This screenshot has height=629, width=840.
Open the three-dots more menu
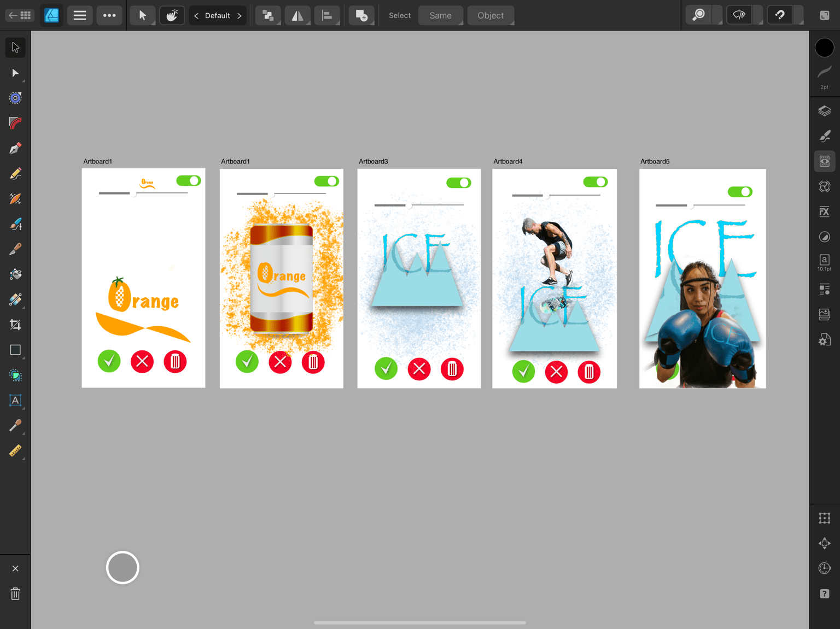tap(109, 15)
